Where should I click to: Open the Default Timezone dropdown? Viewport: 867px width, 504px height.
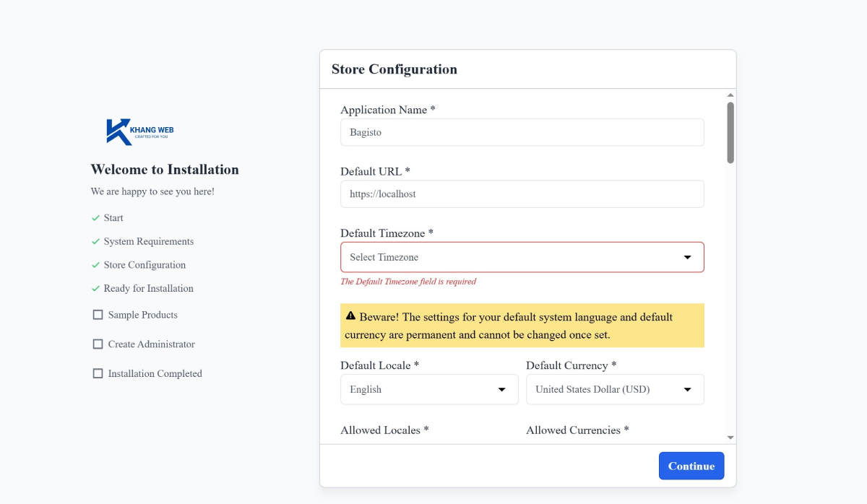click(522, 256)
